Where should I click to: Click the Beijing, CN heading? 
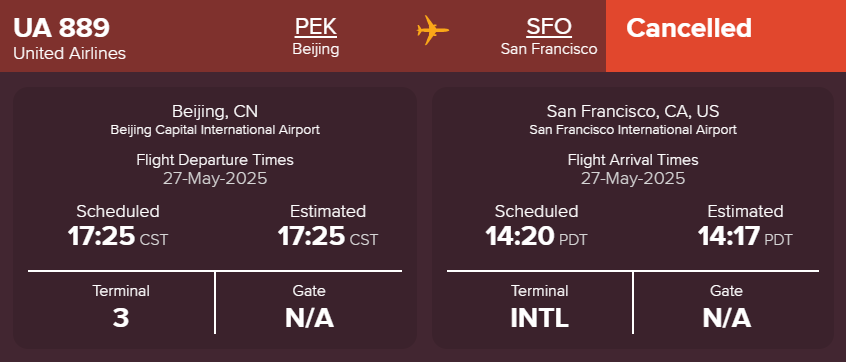215,112
